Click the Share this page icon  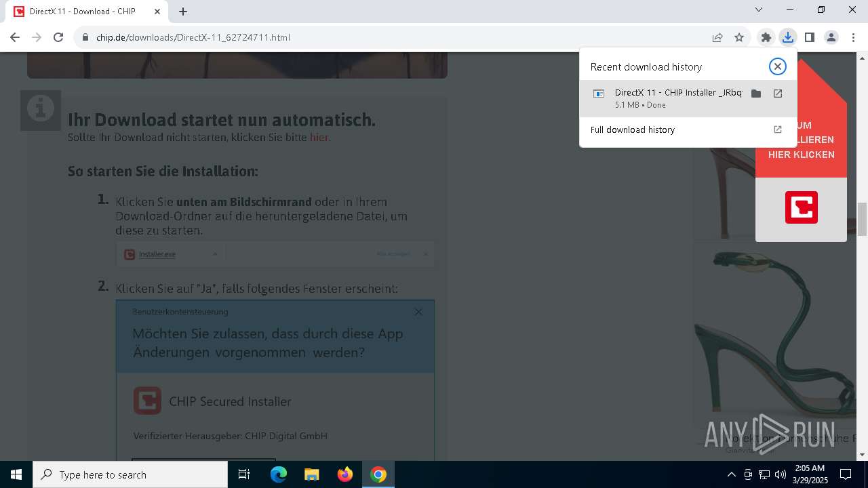tap(717, 37)
